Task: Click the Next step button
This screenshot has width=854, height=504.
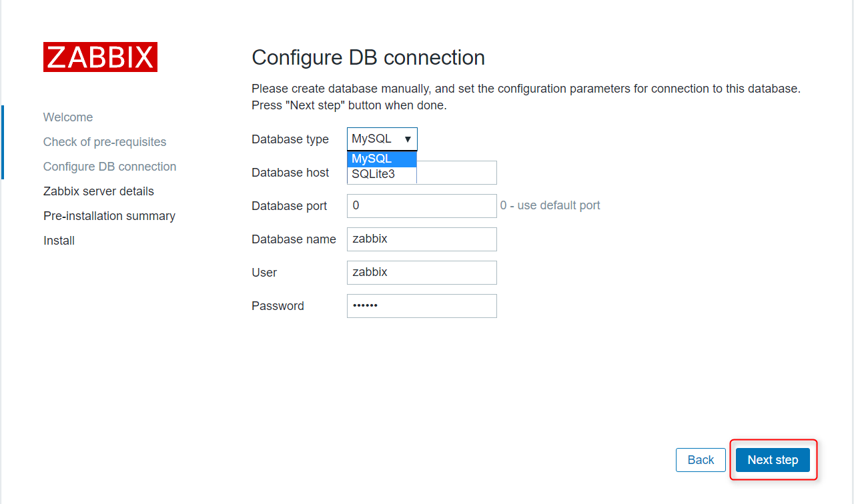Action: (773, 460)
